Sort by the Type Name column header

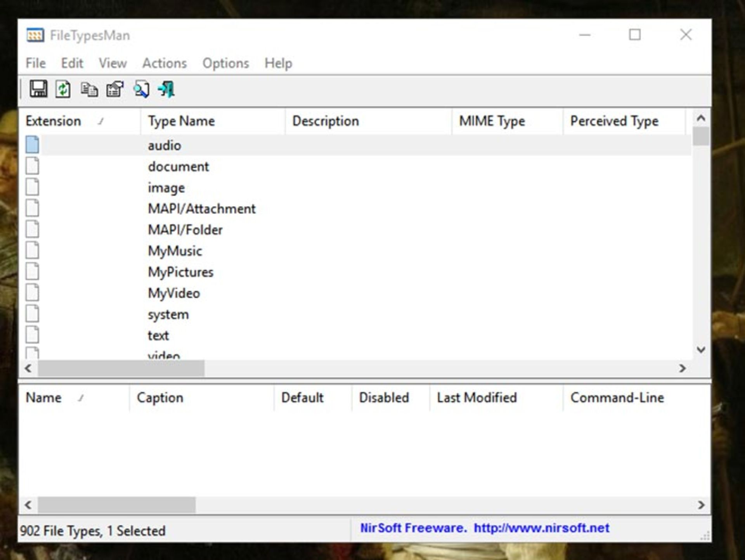pyautogui.click(x=213, y=121)
